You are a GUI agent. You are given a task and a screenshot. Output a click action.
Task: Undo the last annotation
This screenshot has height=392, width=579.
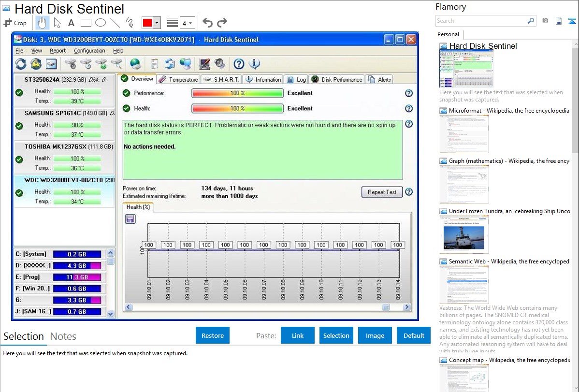[207, 23]
